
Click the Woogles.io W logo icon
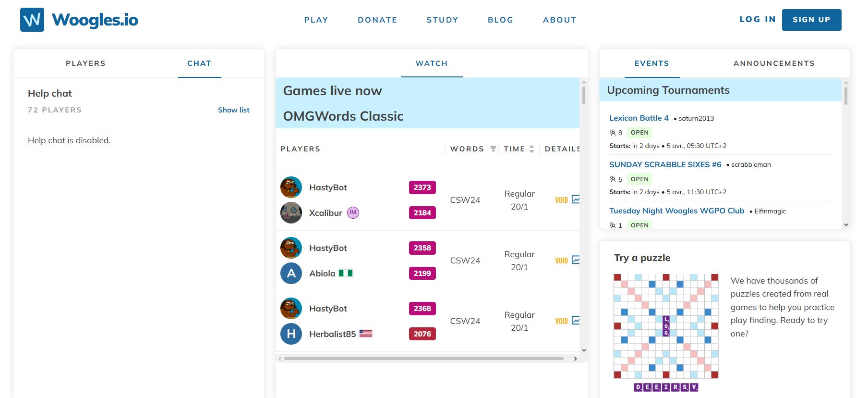point(32,20)
